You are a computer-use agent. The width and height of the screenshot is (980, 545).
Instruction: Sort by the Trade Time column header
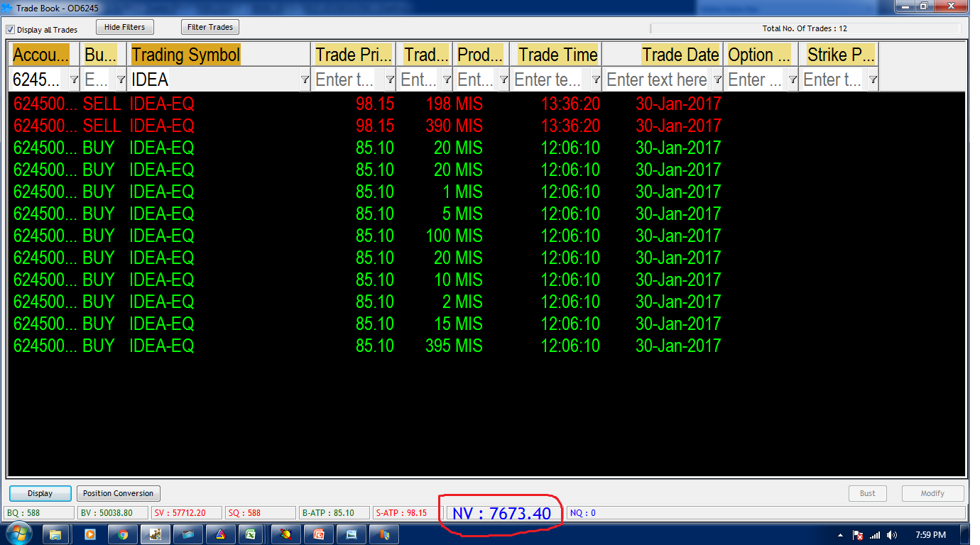point(555,55)
